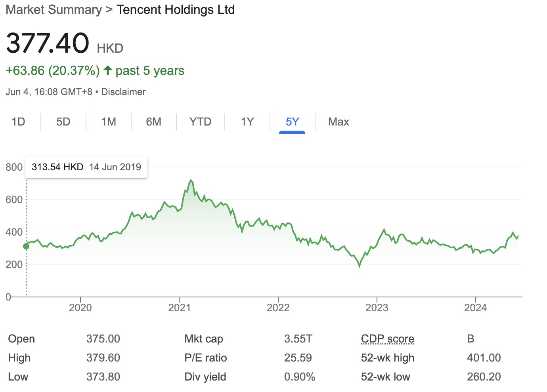Click the Div yield value 0.90%
The image size is (547, 392).
coord(300,377)
